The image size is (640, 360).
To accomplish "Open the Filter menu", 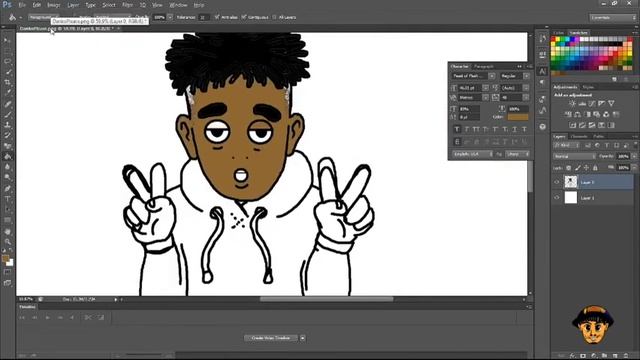I will pyautogui.click(x=127, y=5).
